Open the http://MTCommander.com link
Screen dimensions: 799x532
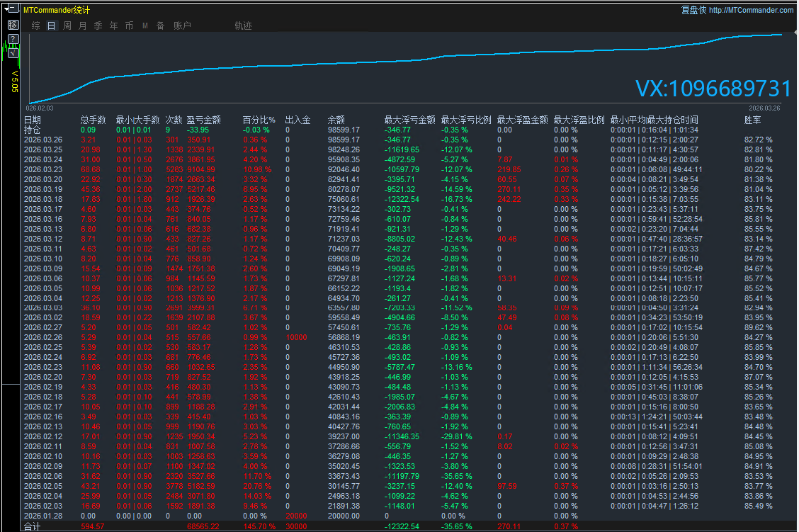point(751,10)
